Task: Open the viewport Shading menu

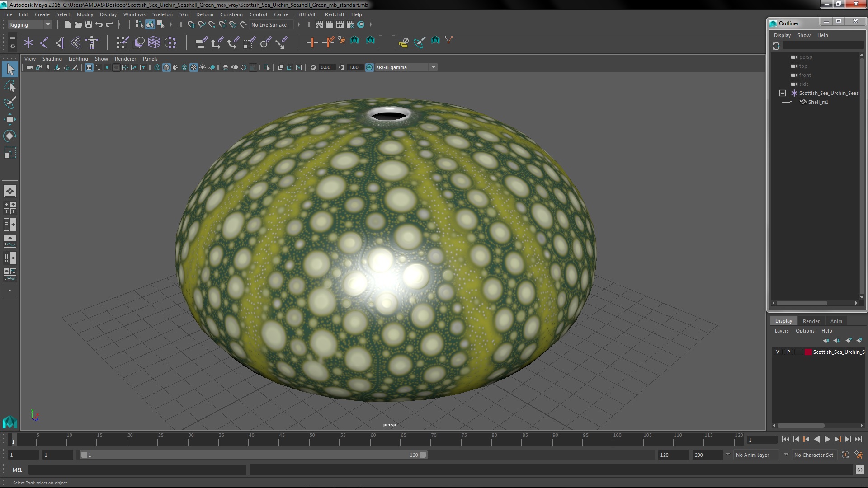Action: [52, 59]
